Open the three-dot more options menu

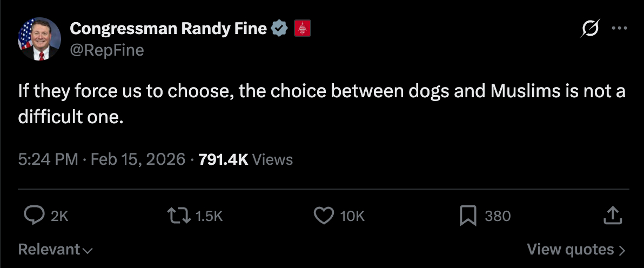click(x=619, y=28)
